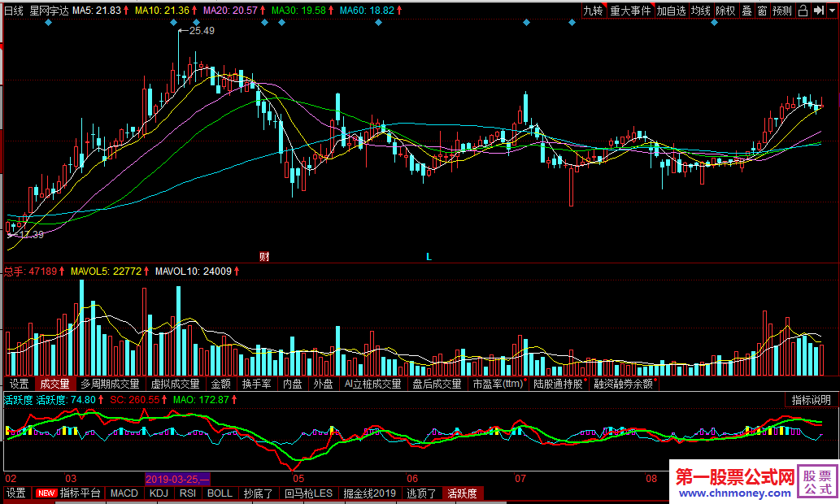Viewport: 840px width, 504px height.
Task: Switch to the MACD indicator
Action: (x=124, y=493)
